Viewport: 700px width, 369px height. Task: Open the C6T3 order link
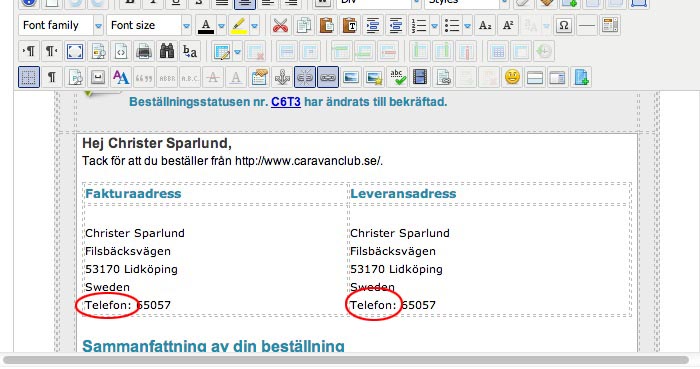click(x=286, y=102)
